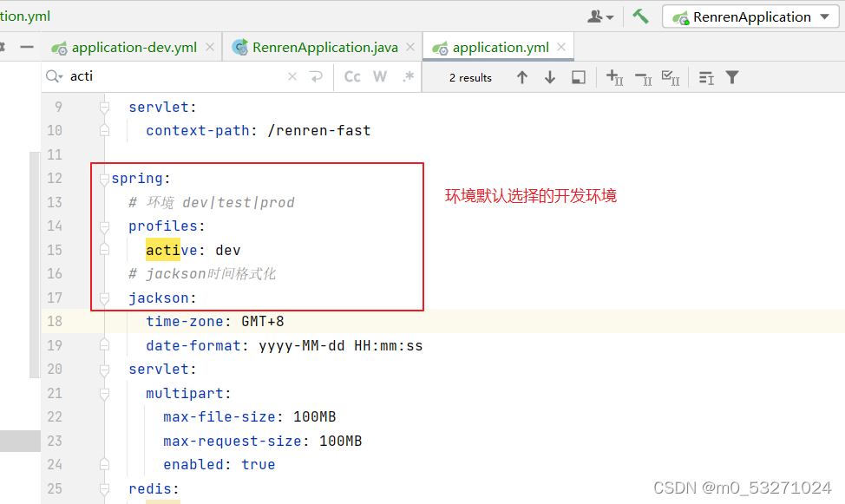Collapse the jackson block on line 17
The width and height of the screenshot is (845, 504).
coord(105,298)
